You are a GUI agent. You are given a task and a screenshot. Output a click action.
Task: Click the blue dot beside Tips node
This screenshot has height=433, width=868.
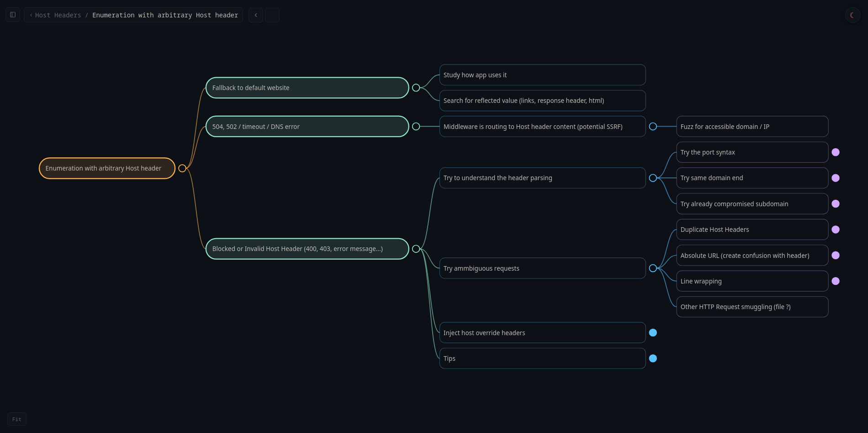tap(653, 358)
